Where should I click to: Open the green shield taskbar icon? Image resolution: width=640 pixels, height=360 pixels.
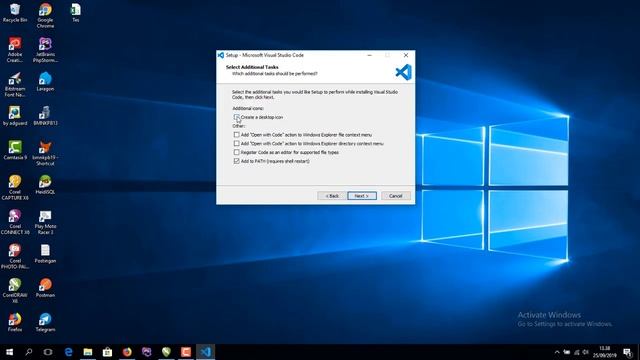pos(166,352)
